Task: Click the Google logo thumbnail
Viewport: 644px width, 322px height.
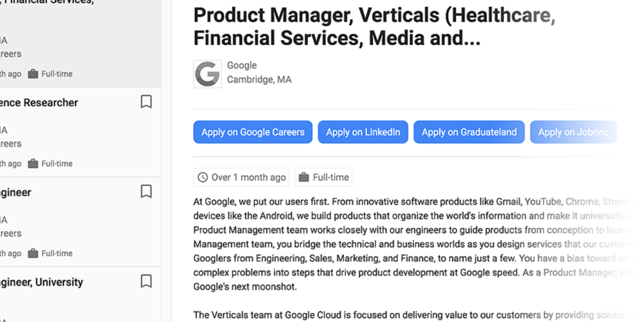Action: [x=207, y=74]
